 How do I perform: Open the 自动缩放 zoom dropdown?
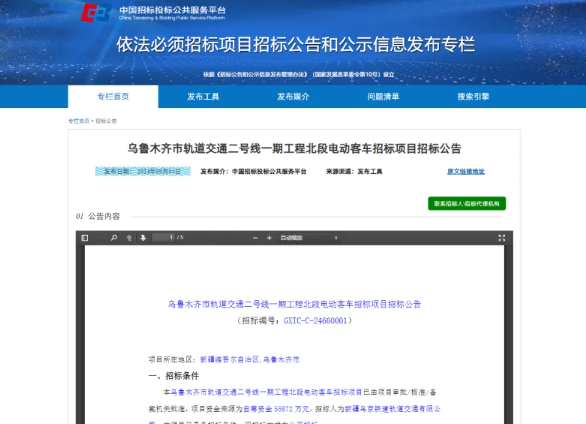(309, 238)
